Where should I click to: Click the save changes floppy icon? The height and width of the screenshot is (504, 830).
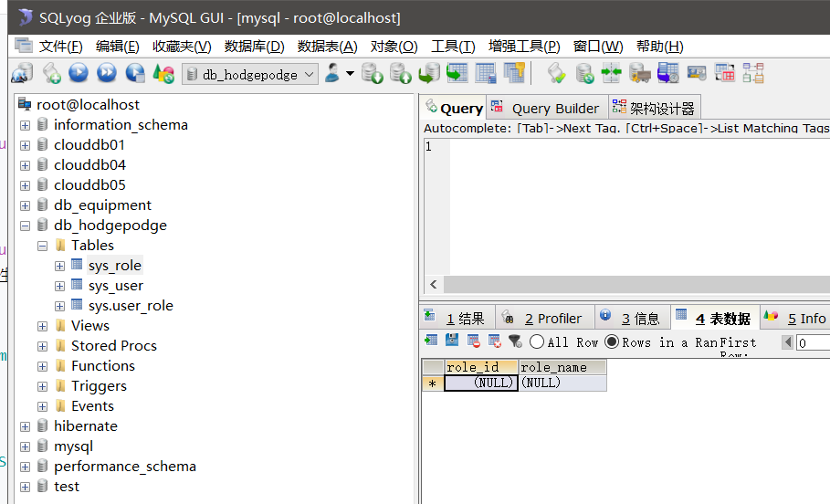click(x=452, y=341)
